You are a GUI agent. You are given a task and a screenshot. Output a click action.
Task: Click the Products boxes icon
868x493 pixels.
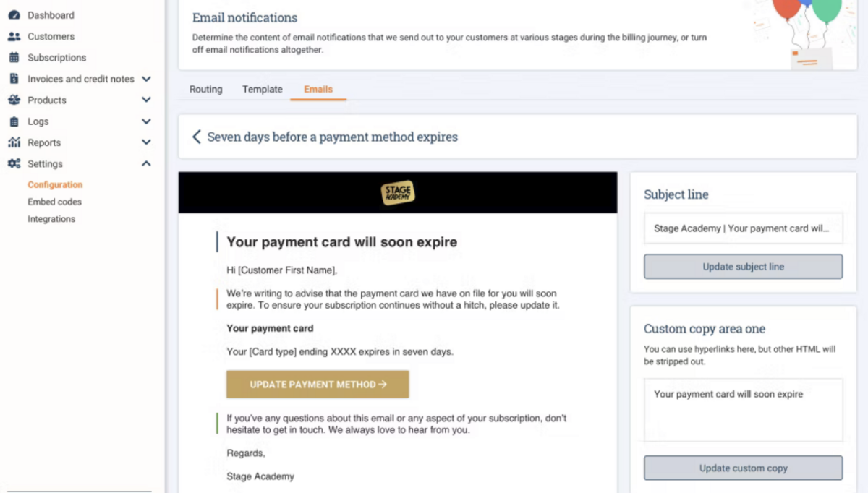14,100
